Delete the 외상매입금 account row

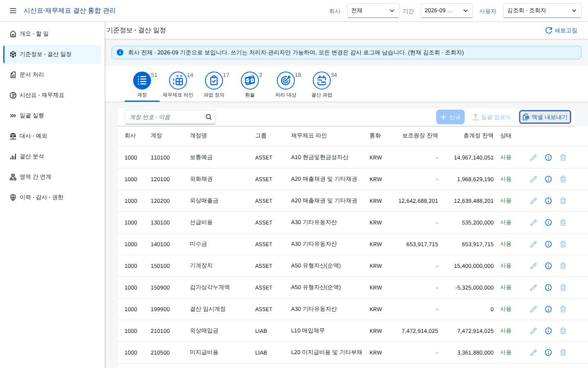point(563,331)
